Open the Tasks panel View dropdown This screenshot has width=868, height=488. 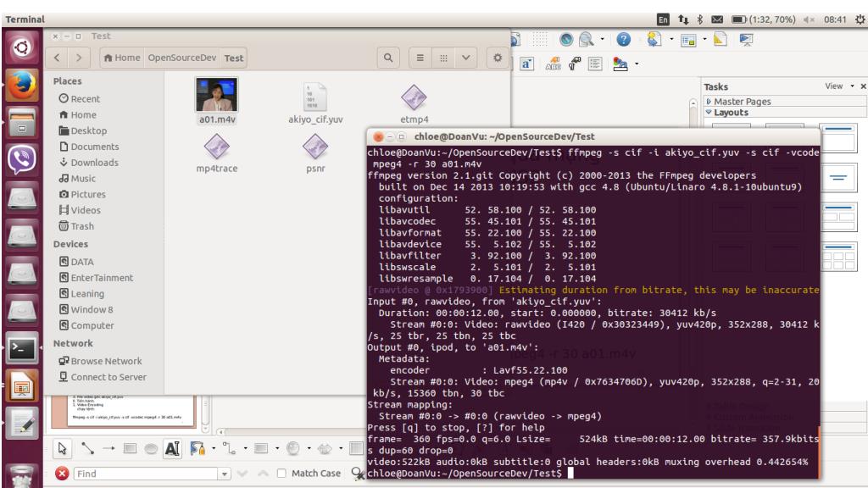[x=840, y=86]
